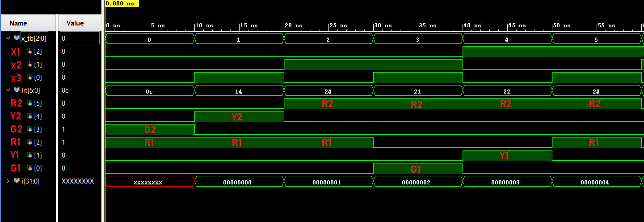
Task: Click the signal icon next to x3
Action: [x=30, y=77]
